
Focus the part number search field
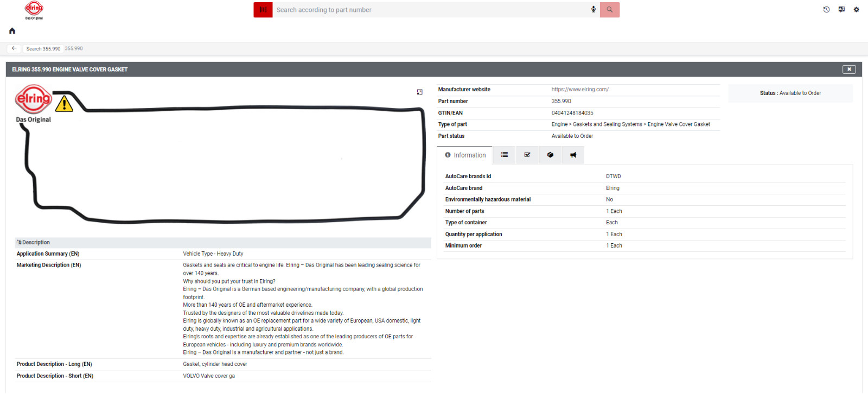pyautogui.click(x=431, y=10)
